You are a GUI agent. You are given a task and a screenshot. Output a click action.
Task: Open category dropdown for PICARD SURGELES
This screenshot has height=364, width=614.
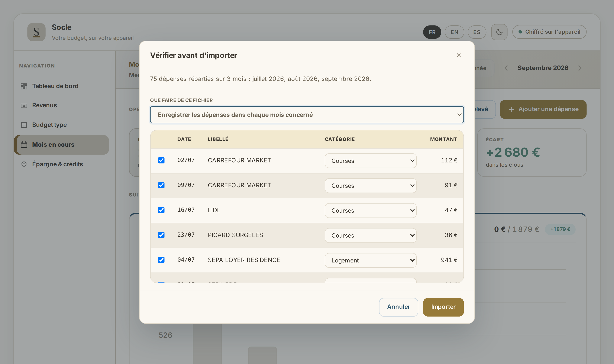[x=371, y=235]
